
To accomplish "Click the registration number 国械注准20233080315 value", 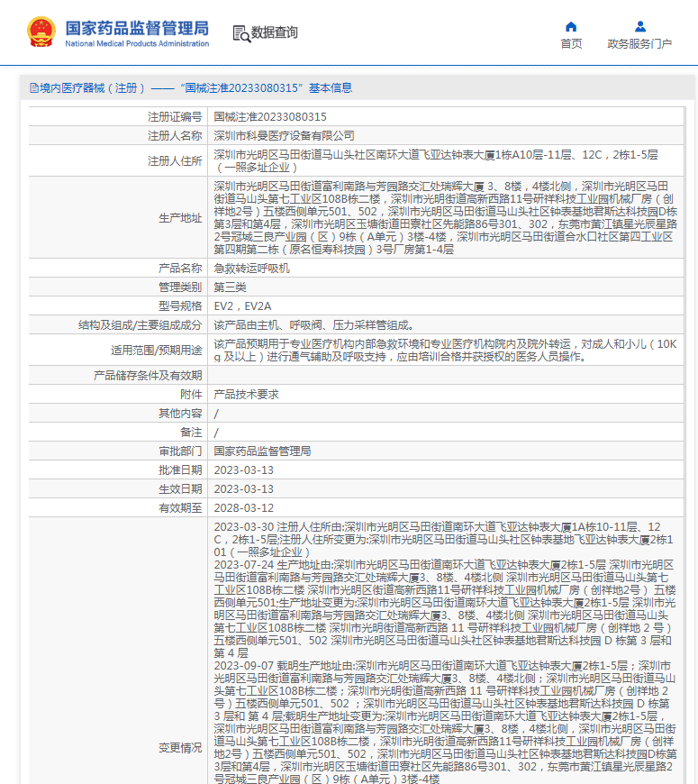I will 270,117.
